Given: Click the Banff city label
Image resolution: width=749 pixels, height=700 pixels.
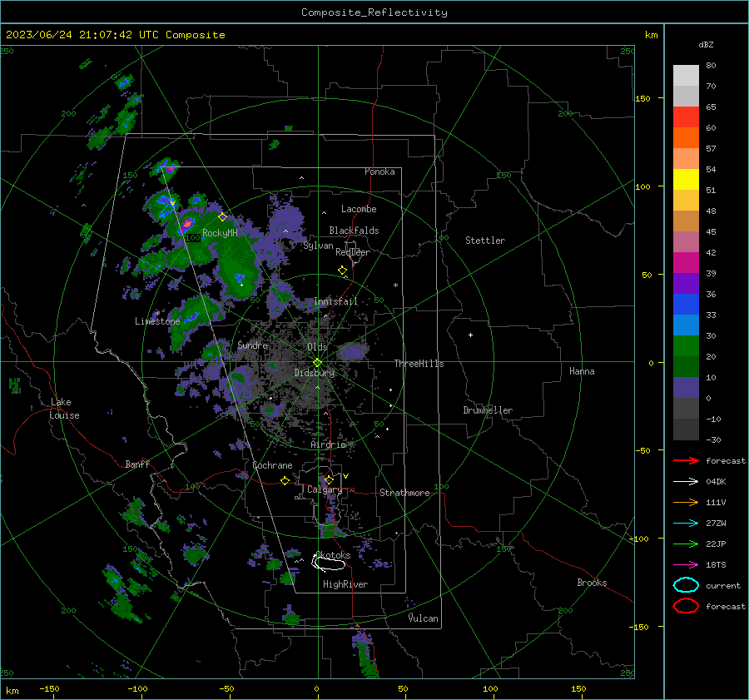Looking at the screenshot, I should pyautogui.click(x=137, y=464).
